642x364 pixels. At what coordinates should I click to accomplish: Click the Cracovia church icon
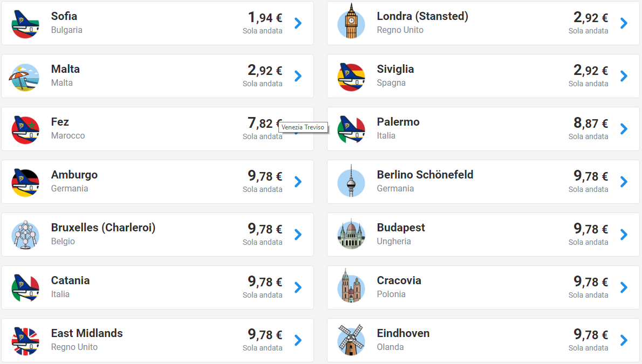(351, 287)
